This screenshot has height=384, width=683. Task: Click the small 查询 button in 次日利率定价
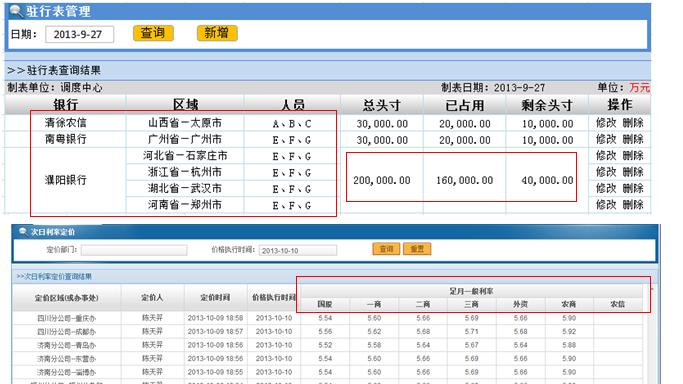click(x=386, y=249)
